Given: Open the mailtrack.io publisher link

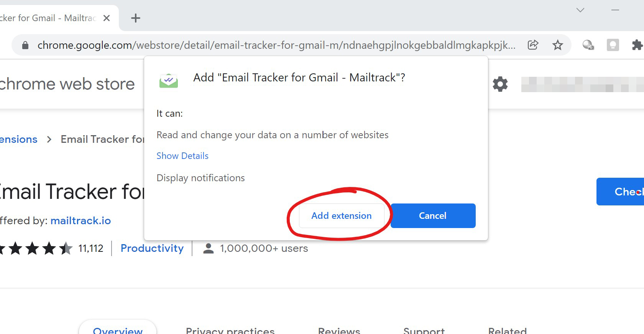Looking at the screenshot, I should pos(80,221).
